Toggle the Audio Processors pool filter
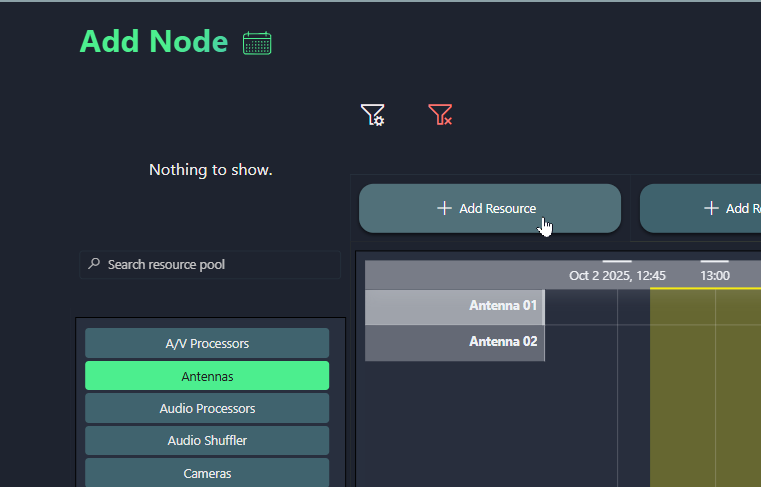The image size is (761, 487). 207,408
